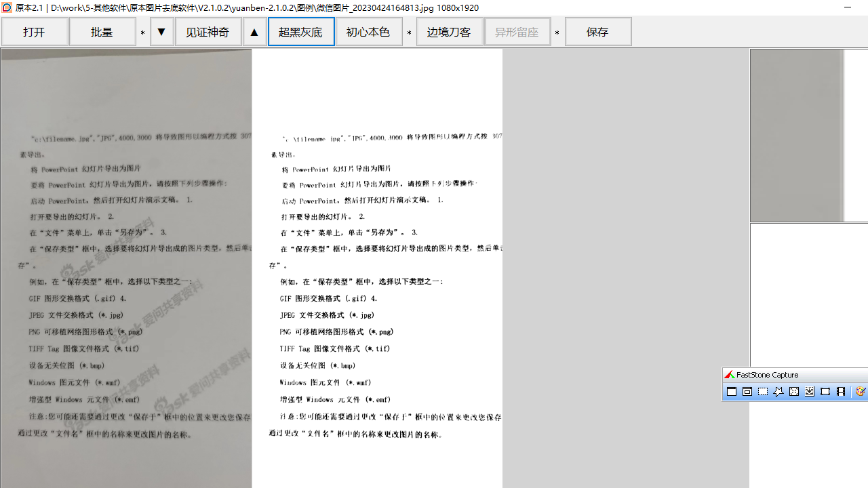The image size is (868, 488).
Task: Start batch processing with 批量 button
Action: coord(102,31)
